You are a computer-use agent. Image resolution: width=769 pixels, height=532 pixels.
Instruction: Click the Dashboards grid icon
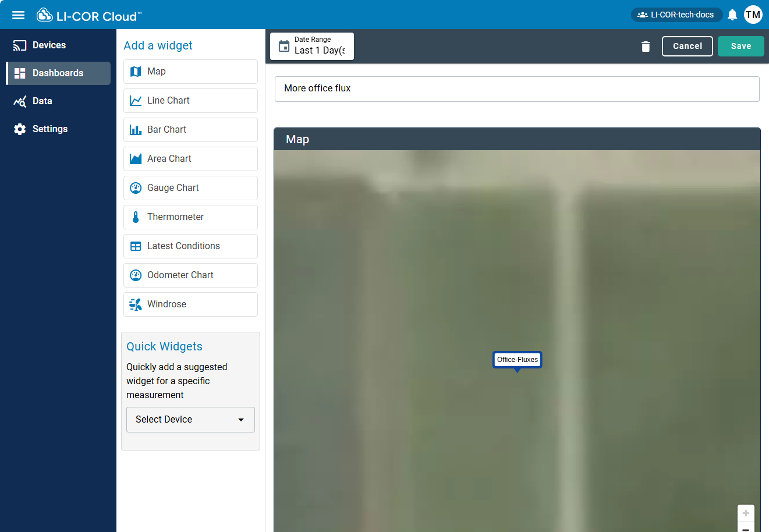click(x=20, y=73)
